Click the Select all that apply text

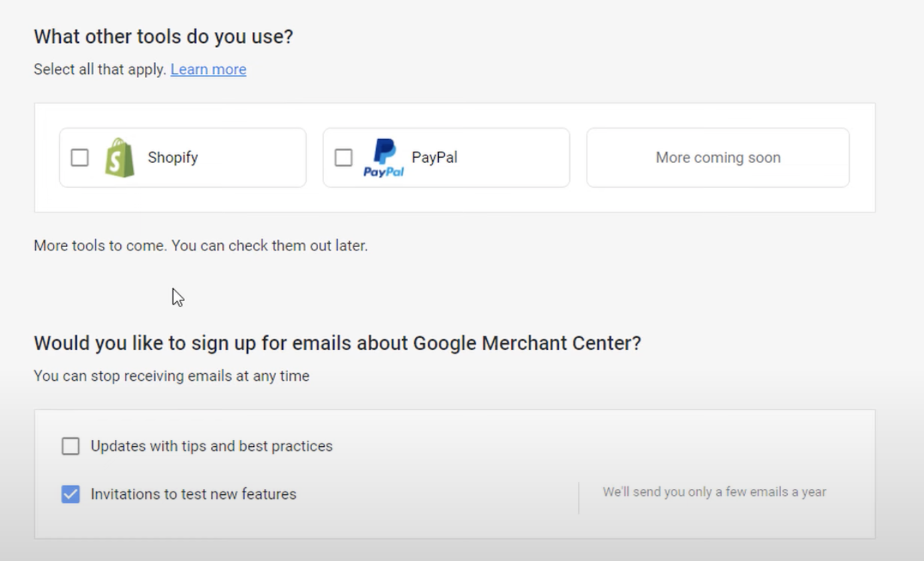[x=100, y=69]
